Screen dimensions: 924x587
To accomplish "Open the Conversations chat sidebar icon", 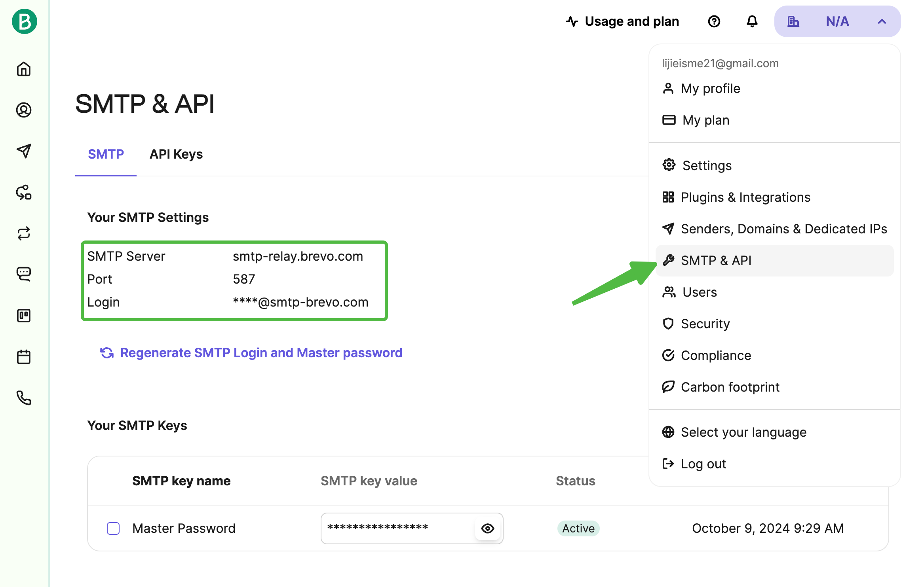I will (x=24, y=274).
